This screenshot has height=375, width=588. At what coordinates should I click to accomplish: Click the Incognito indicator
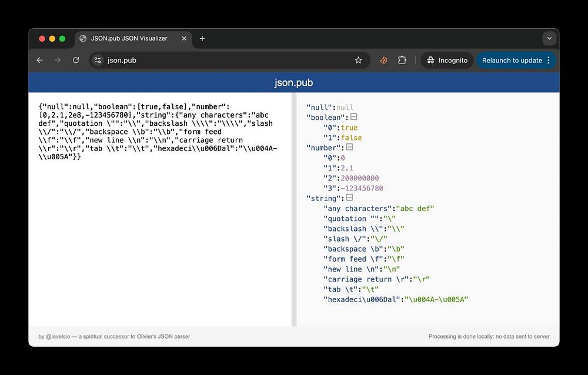(x=447, y=60)
